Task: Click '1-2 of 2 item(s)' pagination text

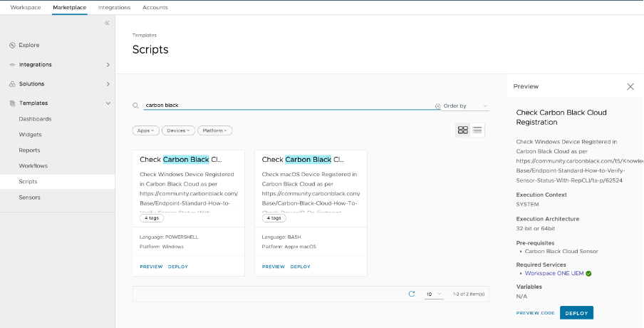Action: tap(469, 294)
